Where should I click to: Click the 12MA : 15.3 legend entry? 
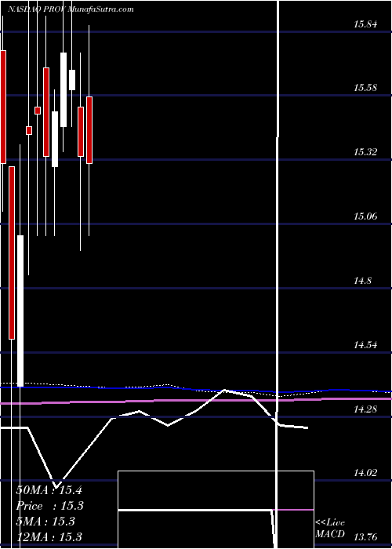coord(49,536)
